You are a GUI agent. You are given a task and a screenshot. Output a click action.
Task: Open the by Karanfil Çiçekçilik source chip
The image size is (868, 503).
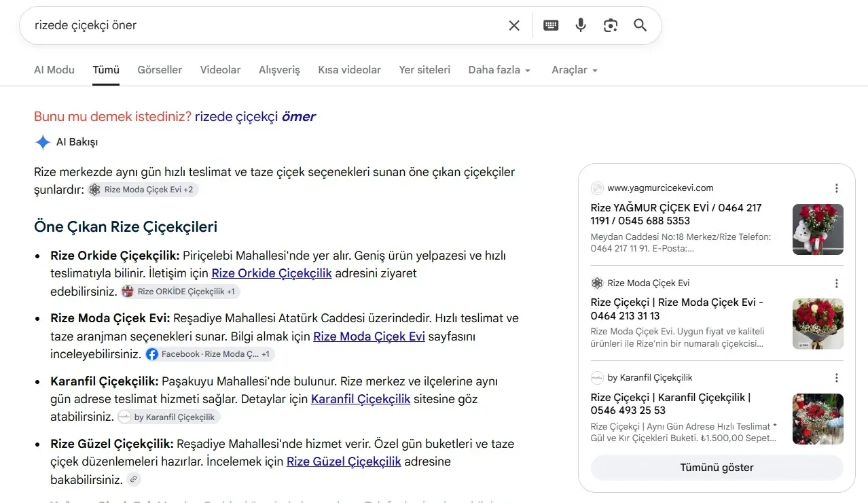coord(168,417)
